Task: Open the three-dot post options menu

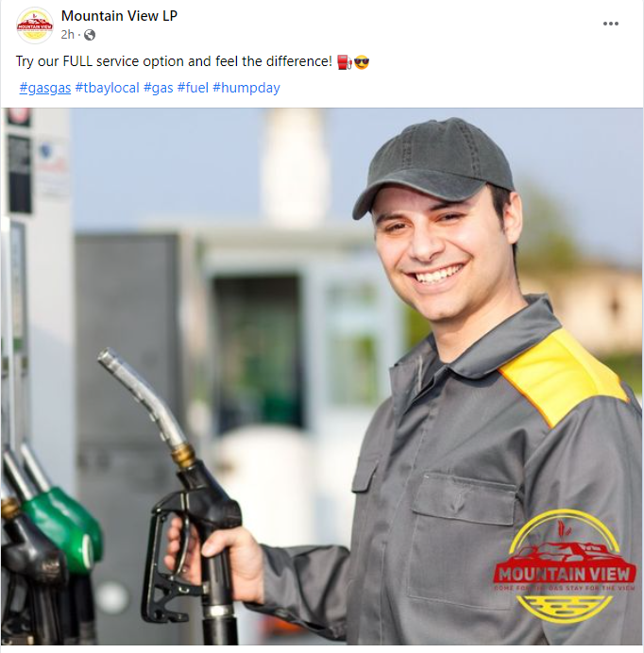Action: click(611, 24)
